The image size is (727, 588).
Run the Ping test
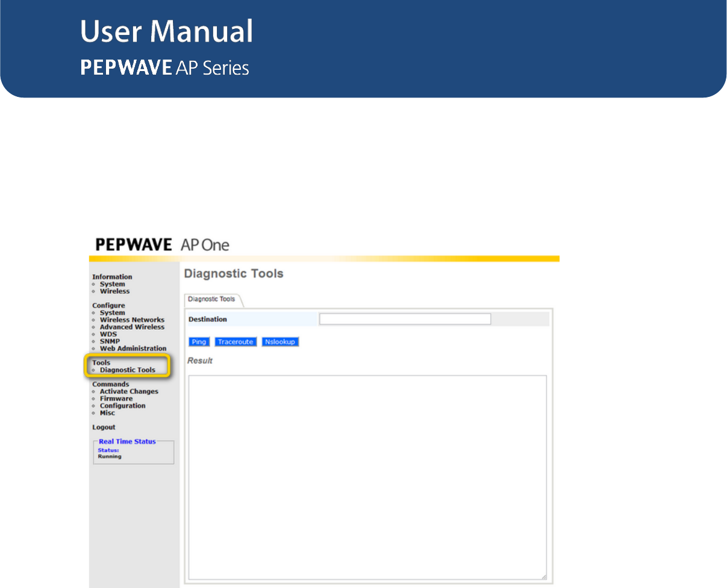(x=199, y=342)
